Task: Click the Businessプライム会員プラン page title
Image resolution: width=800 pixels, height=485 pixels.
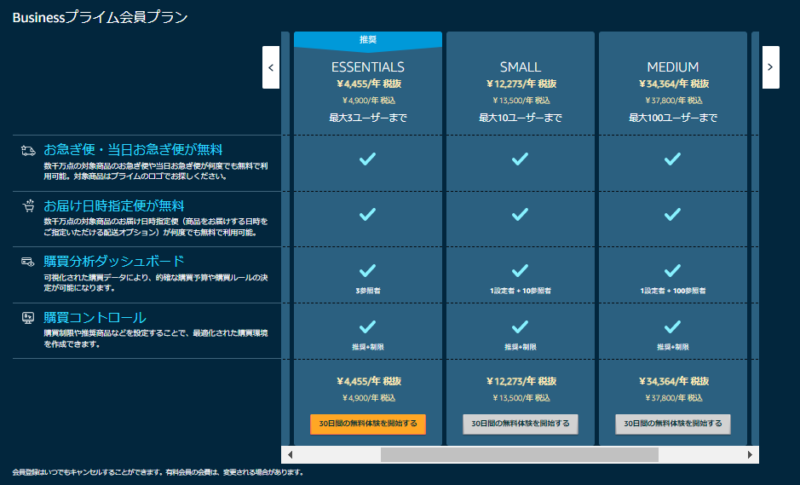Action: click(x=100, y=17)
